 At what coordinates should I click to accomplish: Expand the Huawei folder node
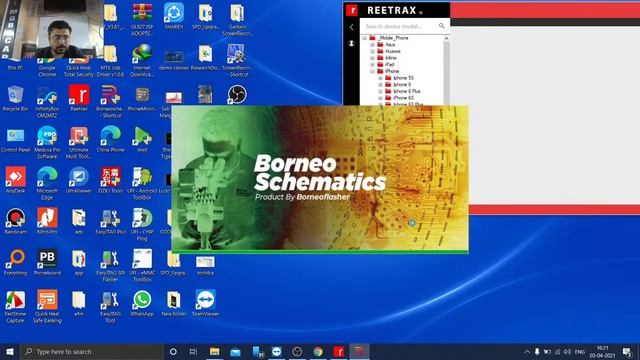point(372,51)
